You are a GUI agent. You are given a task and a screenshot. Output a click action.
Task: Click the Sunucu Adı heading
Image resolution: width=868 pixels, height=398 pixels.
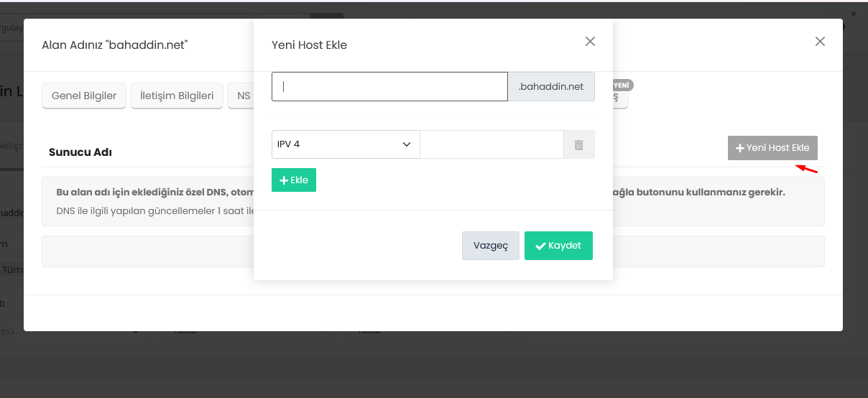(x=80, y=152)
